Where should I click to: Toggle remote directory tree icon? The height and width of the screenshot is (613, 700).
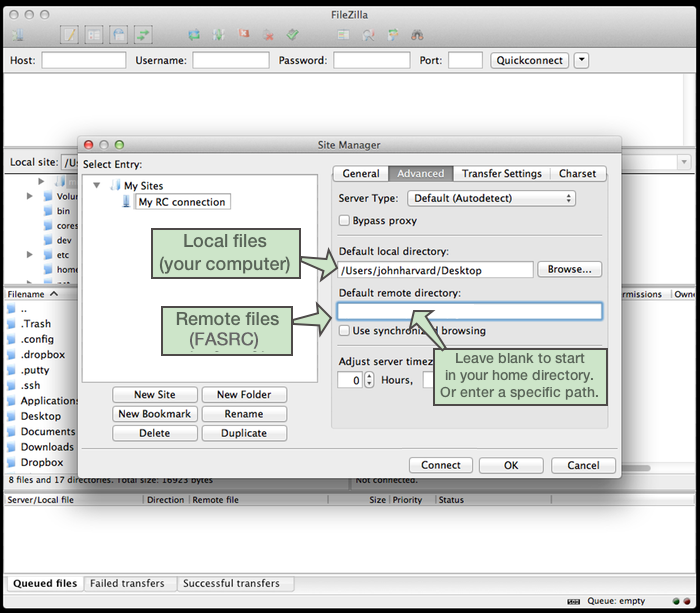pyautogui.click(x=118, y=35)
